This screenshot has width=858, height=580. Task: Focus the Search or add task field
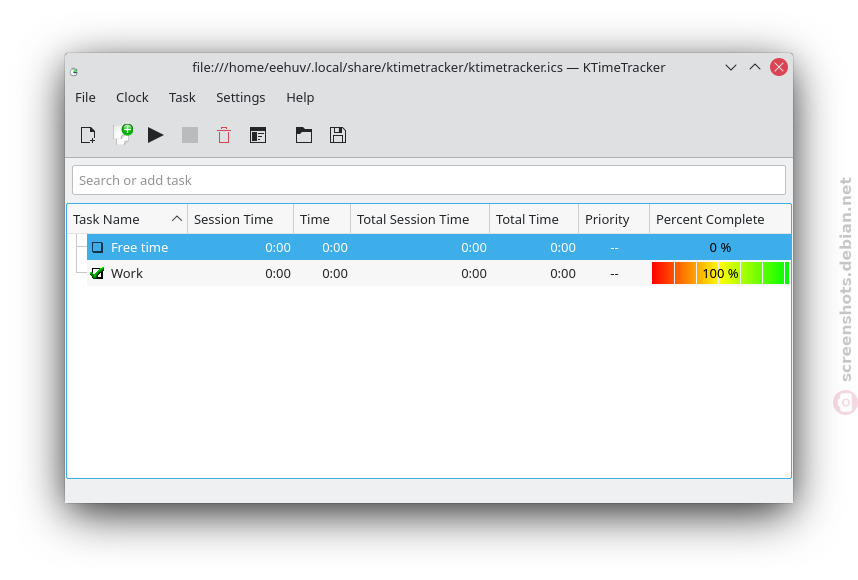pyautogui.click(x=429, y=180)
